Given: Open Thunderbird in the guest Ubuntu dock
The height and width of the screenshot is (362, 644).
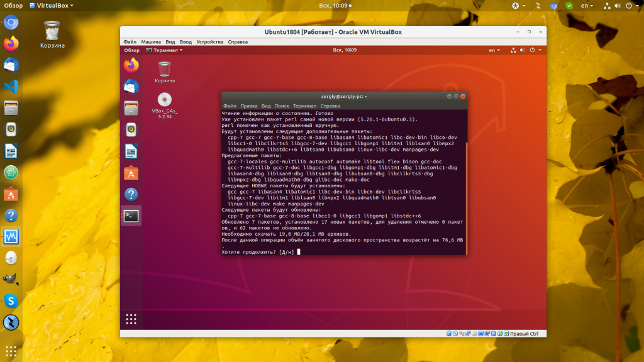Looking at the screenshot, I should (x=131, y=87).
